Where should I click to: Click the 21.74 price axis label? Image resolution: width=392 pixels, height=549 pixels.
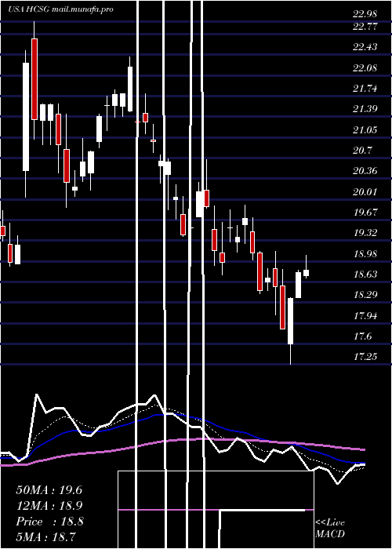click(x=365, y=89)
